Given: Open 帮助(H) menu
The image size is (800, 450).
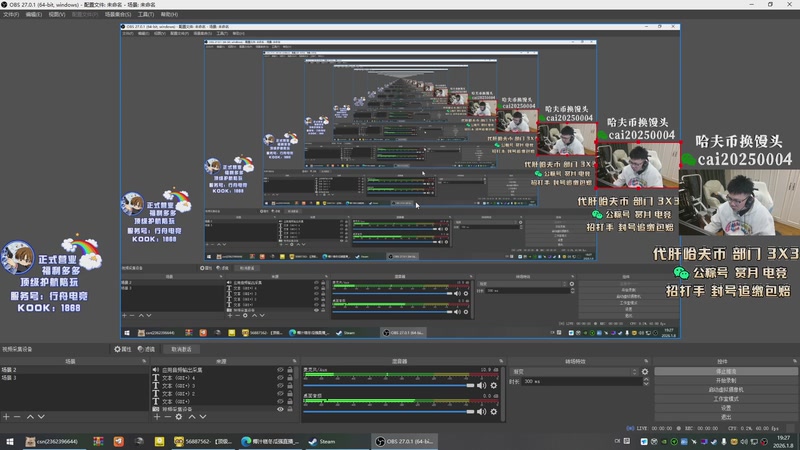Looking at the screenshot, I should click(169, 14).
